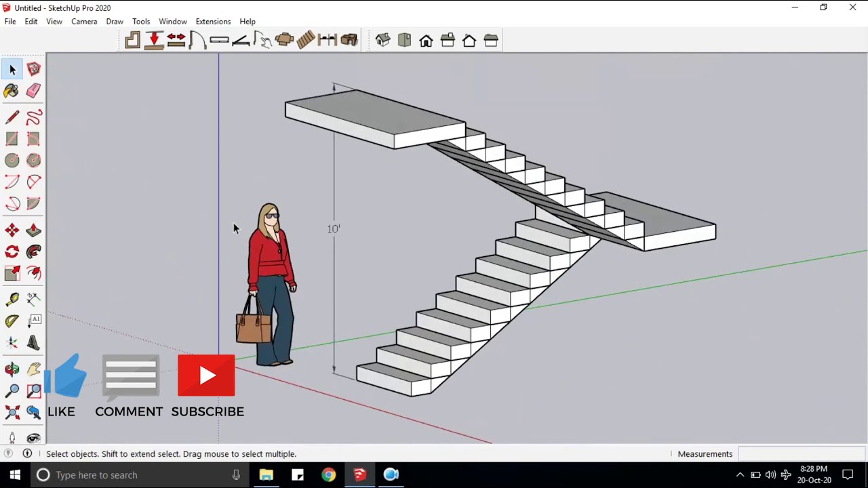Choose the Rotated Rectangle tool
The height and width of the screenshot is (488, 868).
point(34,139)
